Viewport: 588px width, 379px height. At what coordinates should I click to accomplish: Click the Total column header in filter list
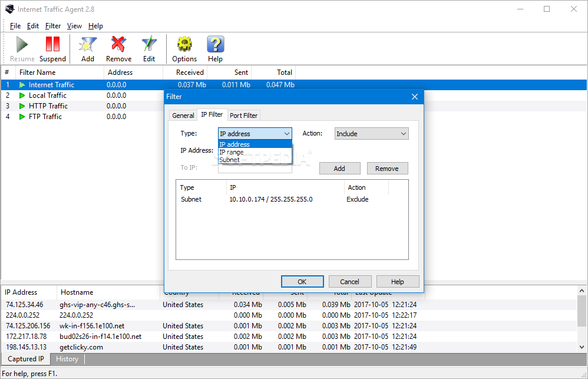click(273, 72)
